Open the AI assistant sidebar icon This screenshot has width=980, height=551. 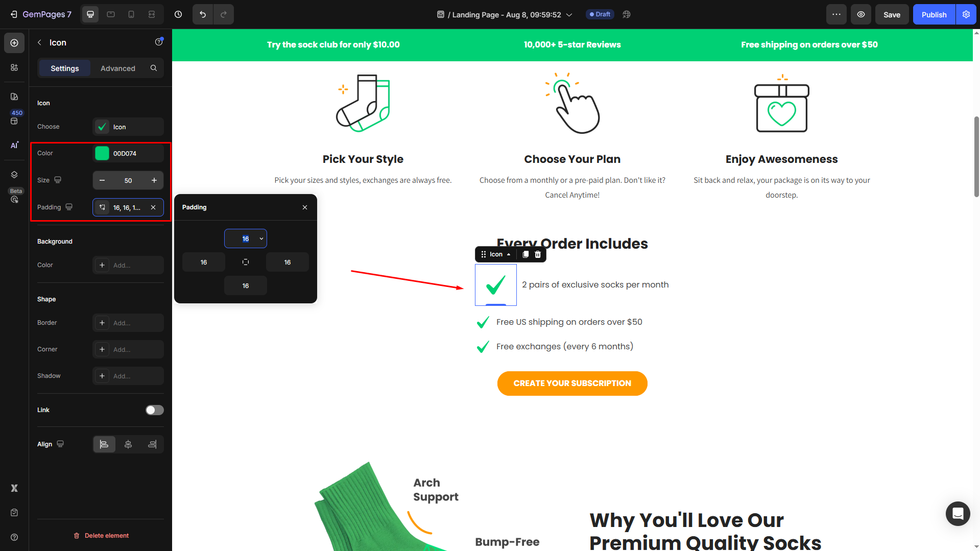point(14,145)
